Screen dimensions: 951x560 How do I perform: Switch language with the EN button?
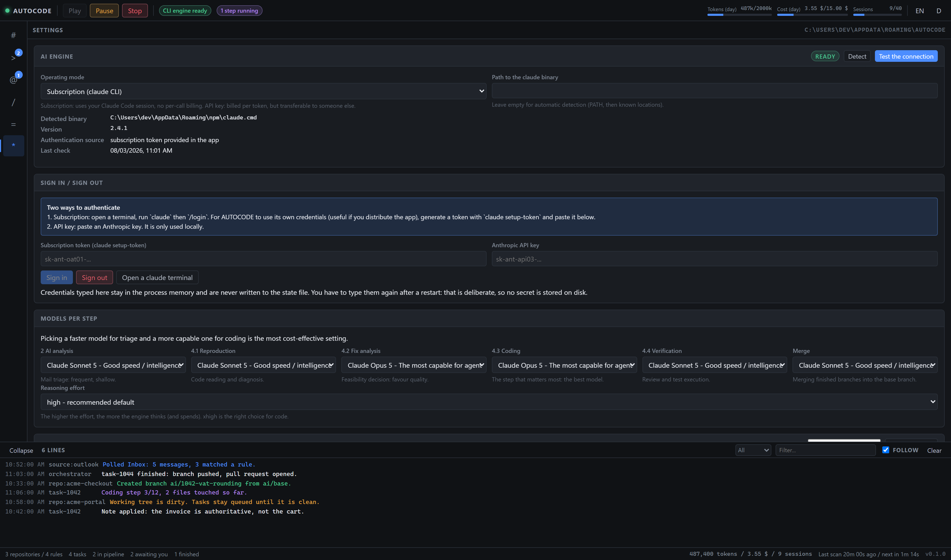coord(920,11)
